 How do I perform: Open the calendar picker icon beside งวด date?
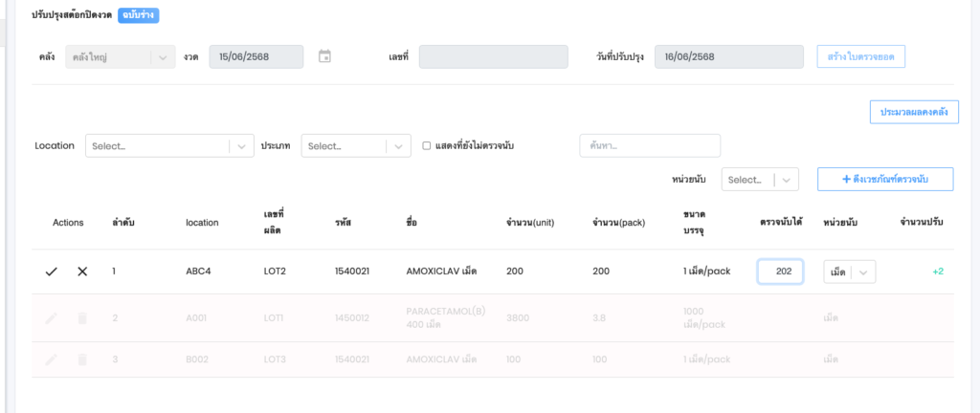tap(324, 56)
